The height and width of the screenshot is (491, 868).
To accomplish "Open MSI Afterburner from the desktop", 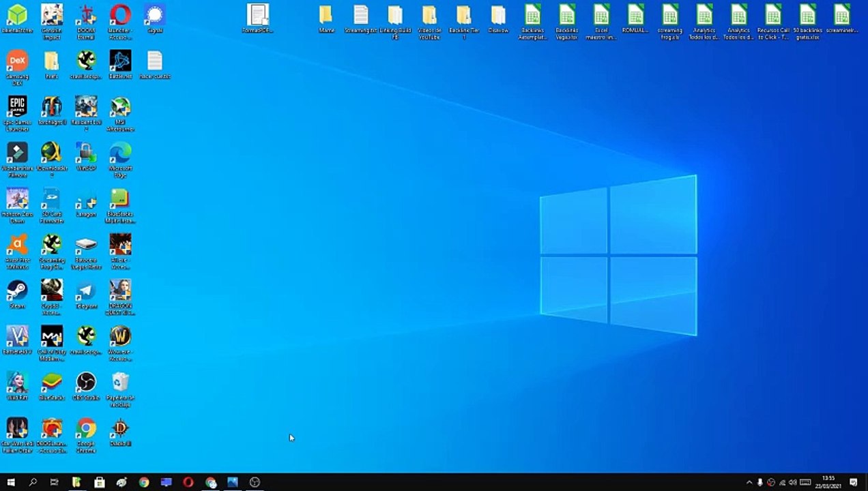I will pyautogui.click(x=120, y=113).
